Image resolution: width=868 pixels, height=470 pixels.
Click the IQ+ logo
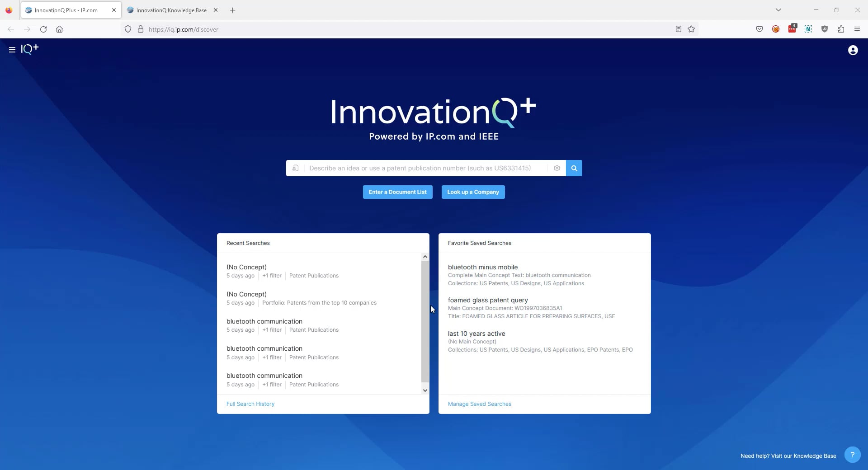click(x=29, y=49)
